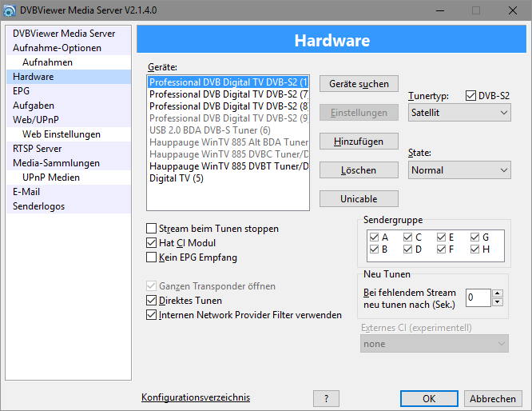Uncheck Sendergruppe B
Viewport: 532px width, 411px height.
click(x=374, y=249)
